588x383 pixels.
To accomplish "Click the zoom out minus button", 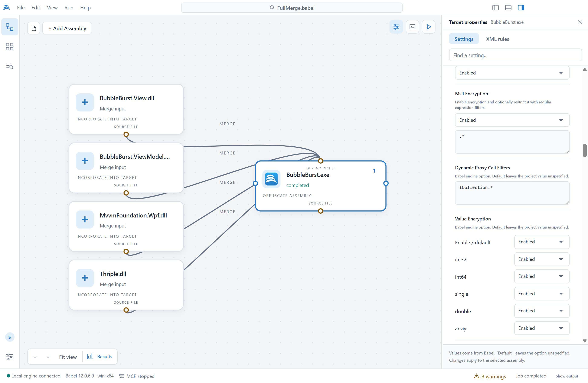I will (x=35, y=357).
